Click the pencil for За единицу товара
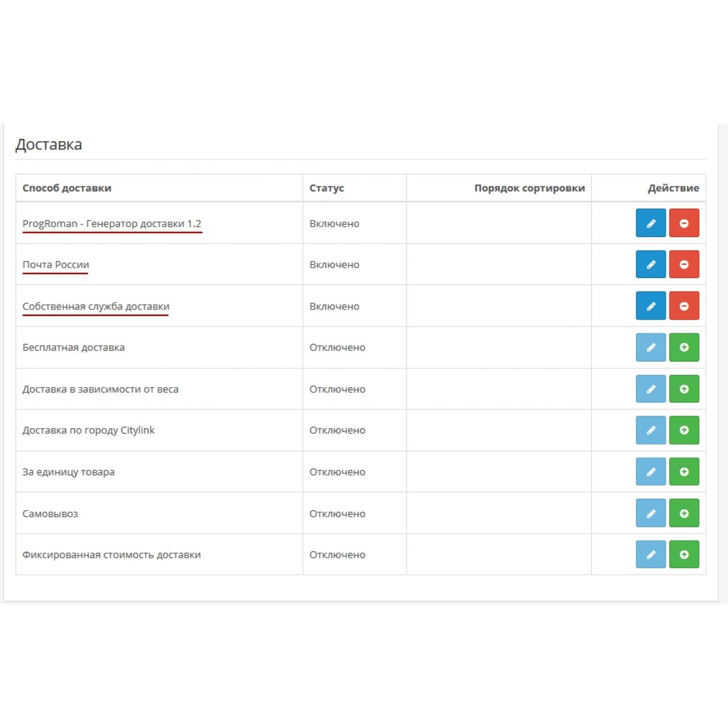Viewport: 728px width, 728px height. (x=651, y=471)
